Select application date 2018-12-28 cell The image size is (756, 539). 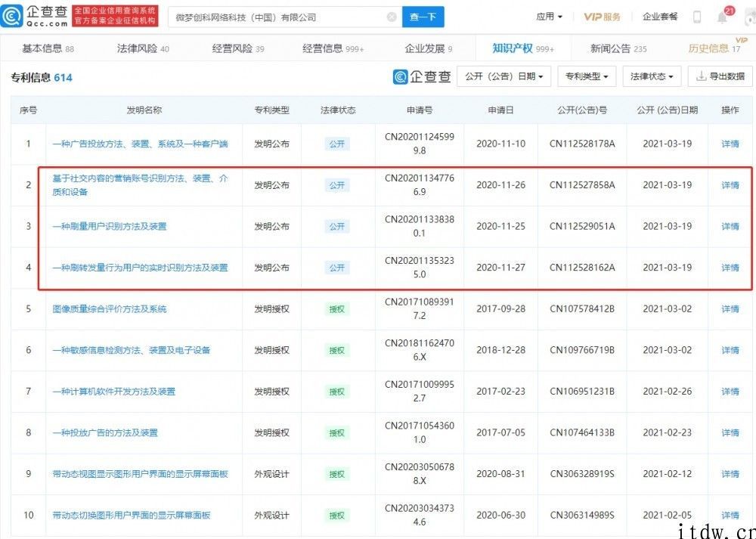point(500,350)
